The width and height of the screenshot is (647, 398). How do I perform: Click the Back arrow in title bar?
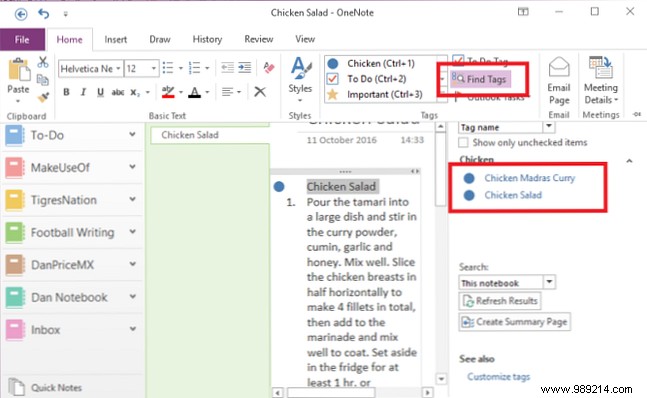(21, 14)
